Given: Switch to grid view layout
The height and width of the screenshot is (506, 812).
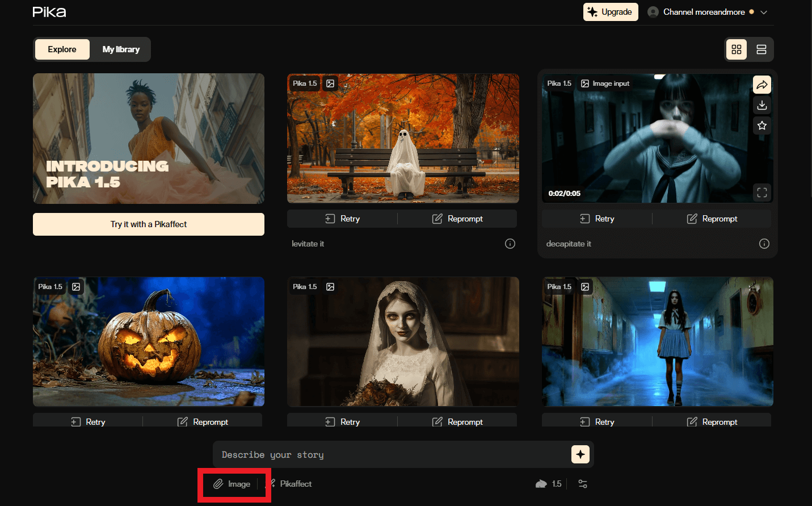Looking at the screenshot, I should click(x=737, y=49).
